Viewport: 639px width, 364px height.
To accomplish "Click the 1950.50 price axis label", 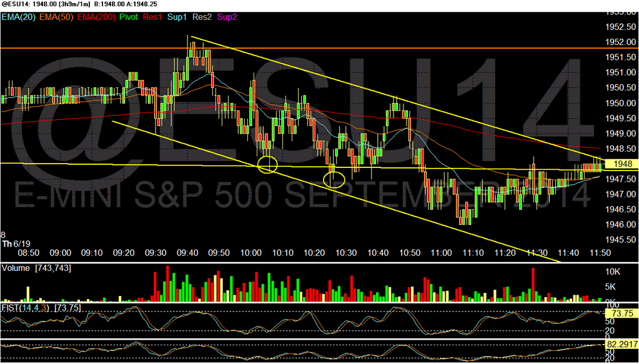I will pyautogui.click(x=621, y=88).
